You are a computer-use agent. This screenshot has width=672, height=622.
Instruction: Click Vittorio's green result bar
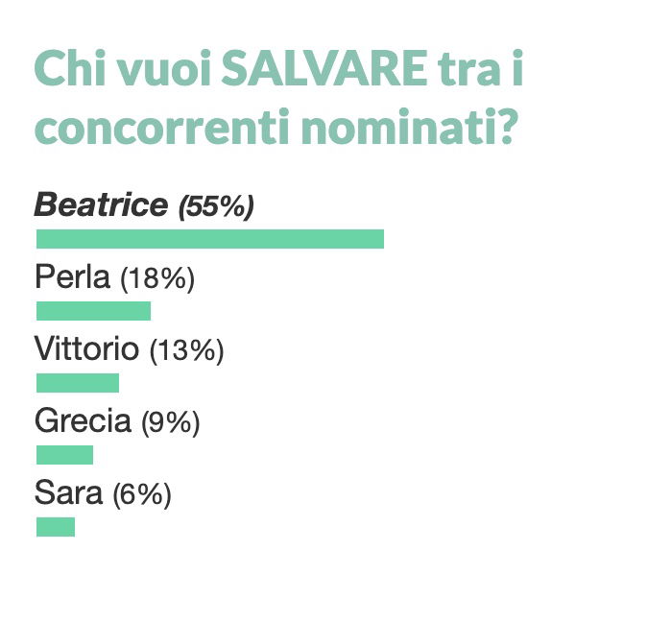pyautogui.click(x=78, y=383)
